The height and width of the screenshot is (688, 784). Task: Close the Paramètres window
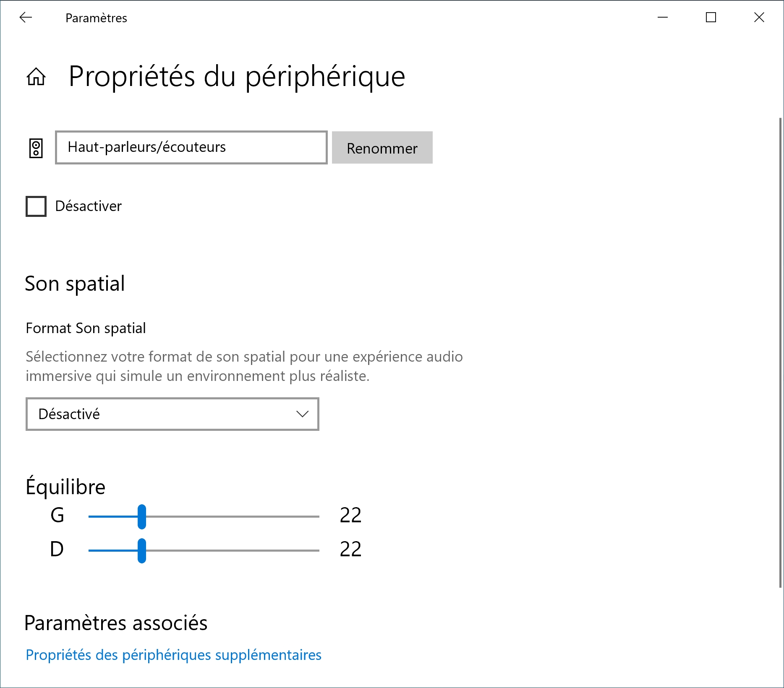[x=759, y=18]
